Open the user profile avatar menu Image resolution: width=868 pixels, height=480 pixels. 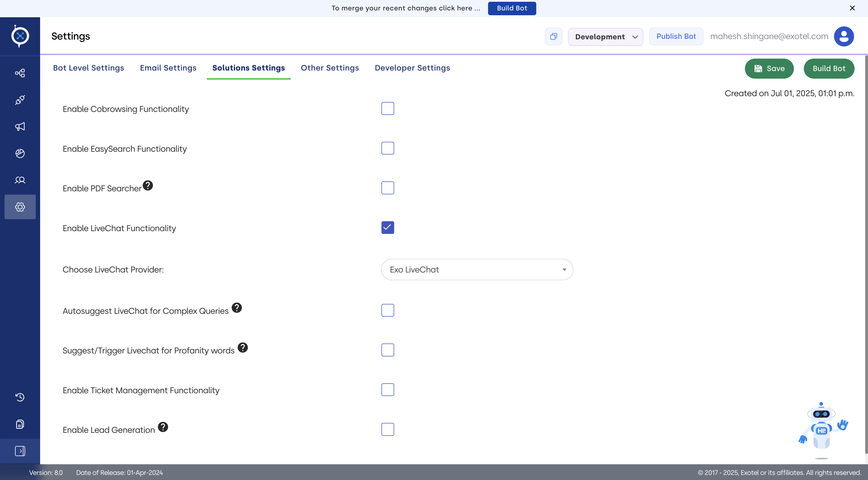pyautogui.click(x=843, y=36)
